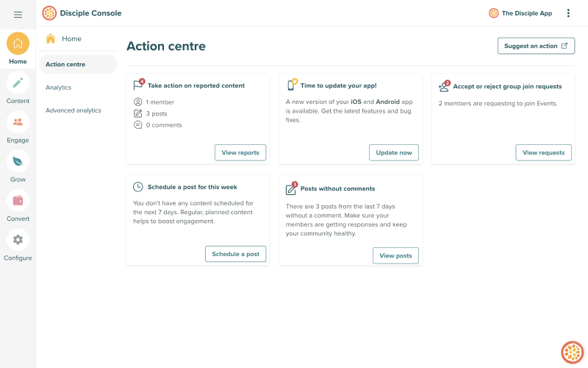Click the Action centre page heading
The height and width of the screenshot is (368, 588).
click(x=166, y=46)
